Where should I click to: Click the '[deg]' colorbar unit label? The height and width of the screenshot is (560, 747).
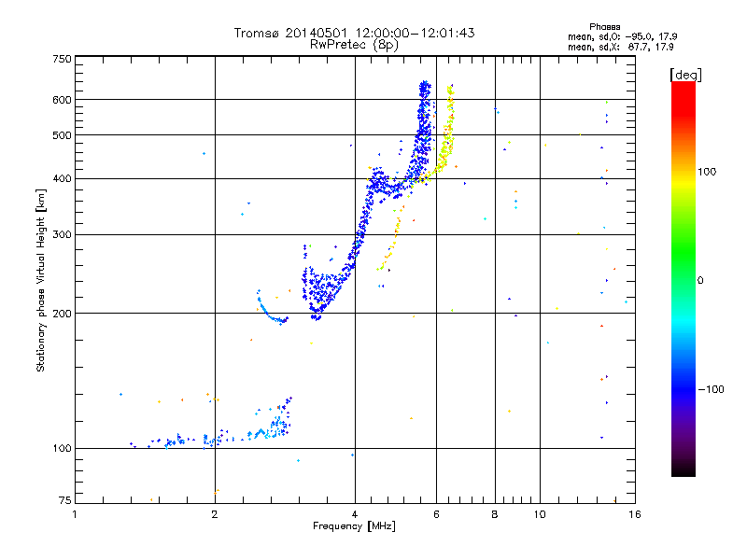685,75
